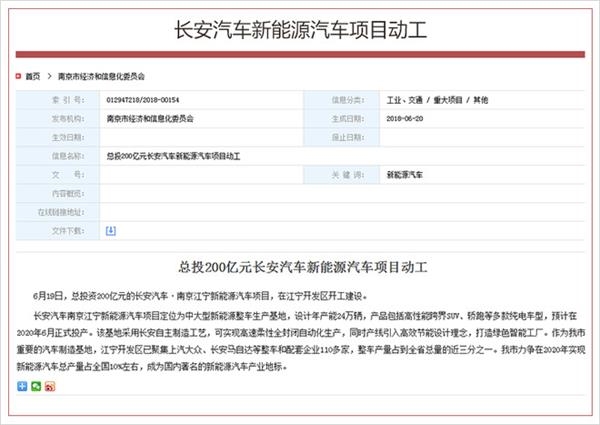Image resolution: width=600 pixels, height=425 pixels.
Task: Click the 文号 label cell
Action: click(58, 175)
